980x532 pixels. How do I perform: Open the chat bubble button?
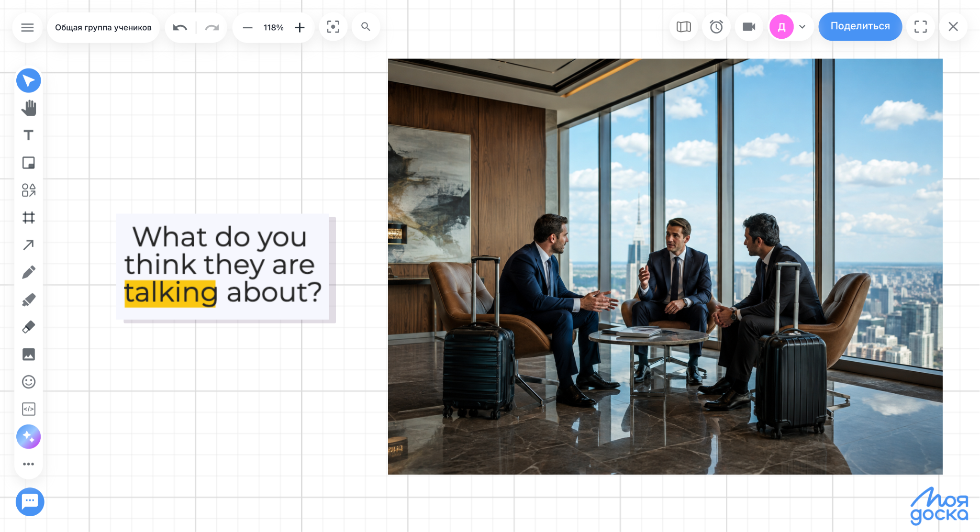click(x=30, y=502)
